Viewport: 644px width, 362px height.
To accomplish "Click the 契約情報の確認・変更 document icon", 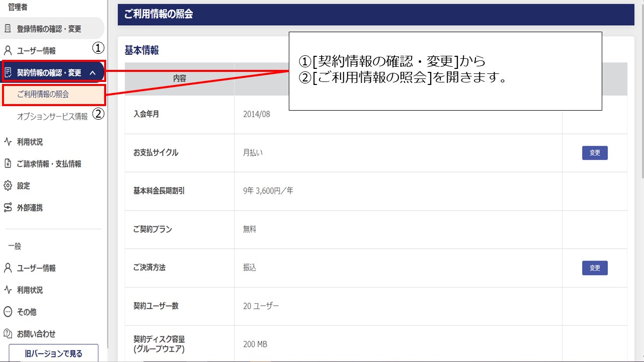I will pyautogui.click(x=9, y=71).
